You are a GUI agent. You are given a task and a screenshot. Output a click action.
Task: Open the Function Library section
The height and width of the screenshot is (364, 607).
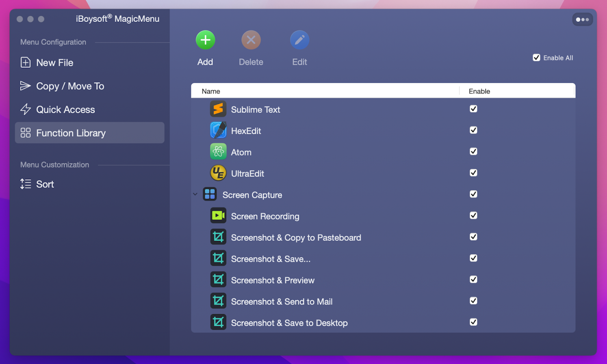pos(71,133)
